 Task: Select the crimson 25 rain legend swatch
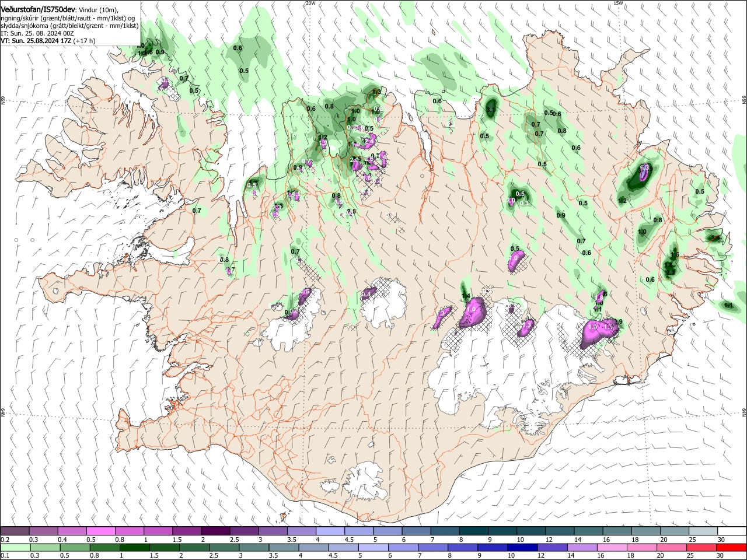(x=703, y=547)
